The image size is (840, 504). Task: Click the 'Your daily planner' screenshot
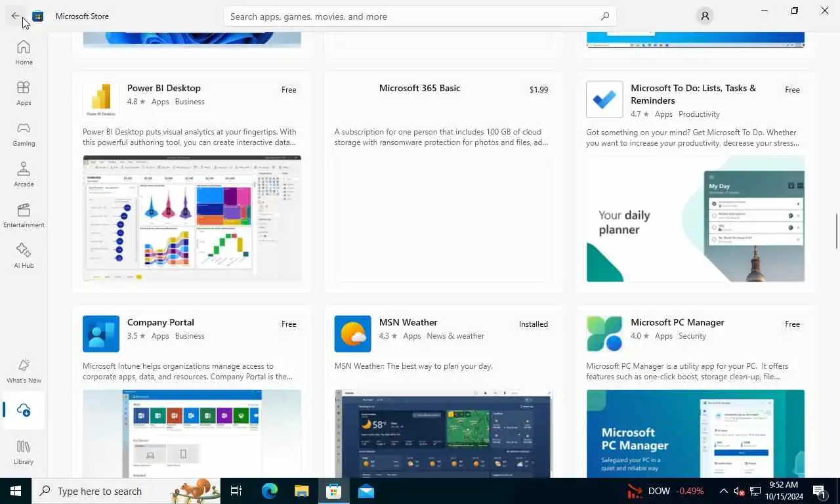click(696, 219)
